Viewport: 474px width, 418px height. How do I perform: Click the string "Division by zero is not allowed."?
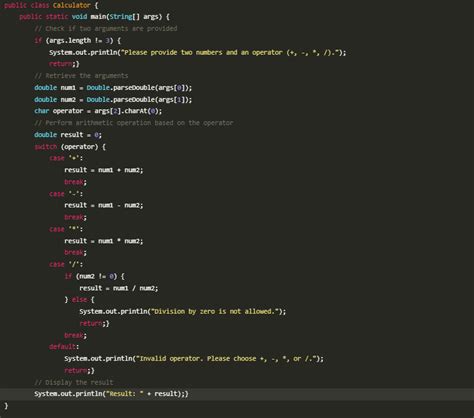pos(214,312)
